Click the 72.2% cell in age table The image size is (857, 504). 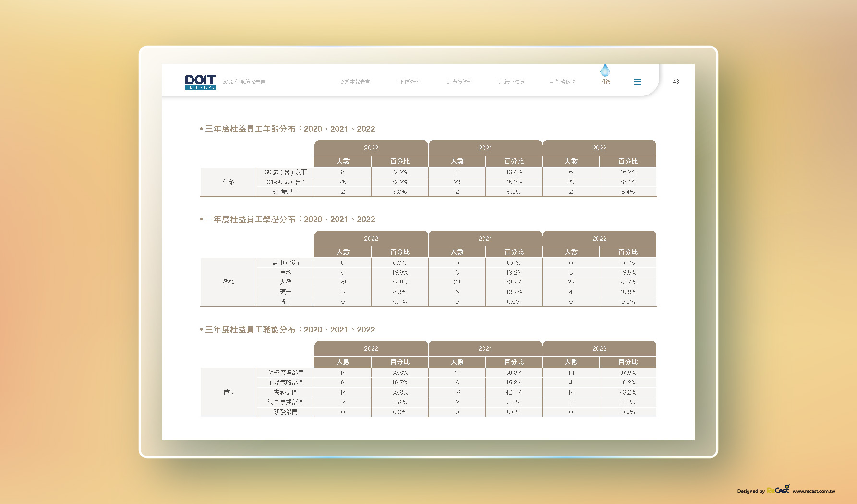coord(399,182)
